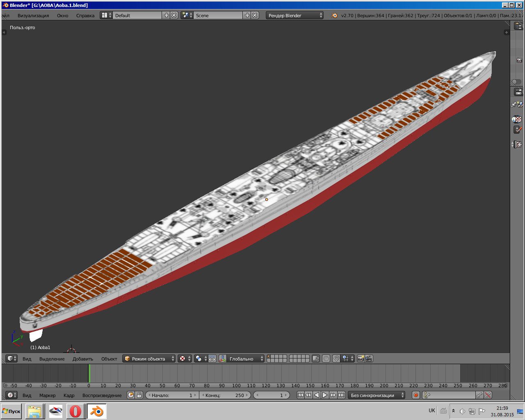Viewport: 525px width, 420px height.
Task: Jump to the timeline's first frame
Action: click(300, 395)
